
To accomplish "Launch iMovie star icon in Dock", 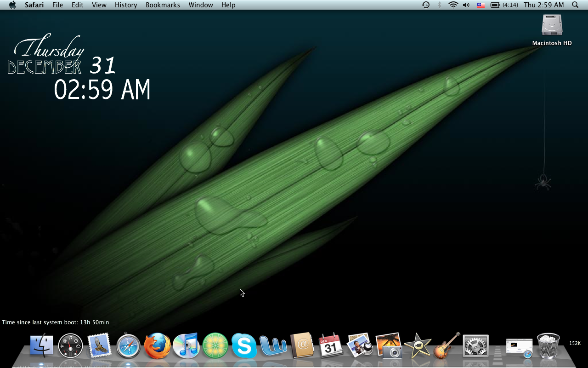I will coord(418,345).
